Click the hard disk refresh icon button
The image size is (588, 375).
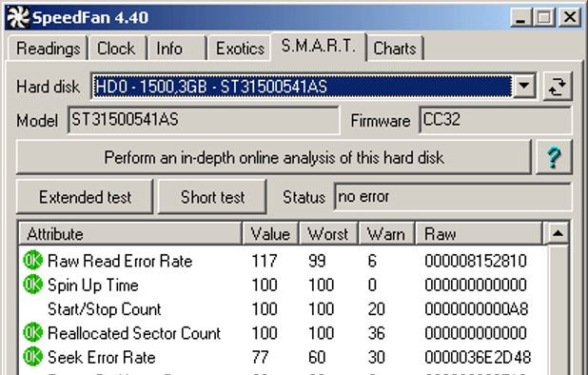558,87
